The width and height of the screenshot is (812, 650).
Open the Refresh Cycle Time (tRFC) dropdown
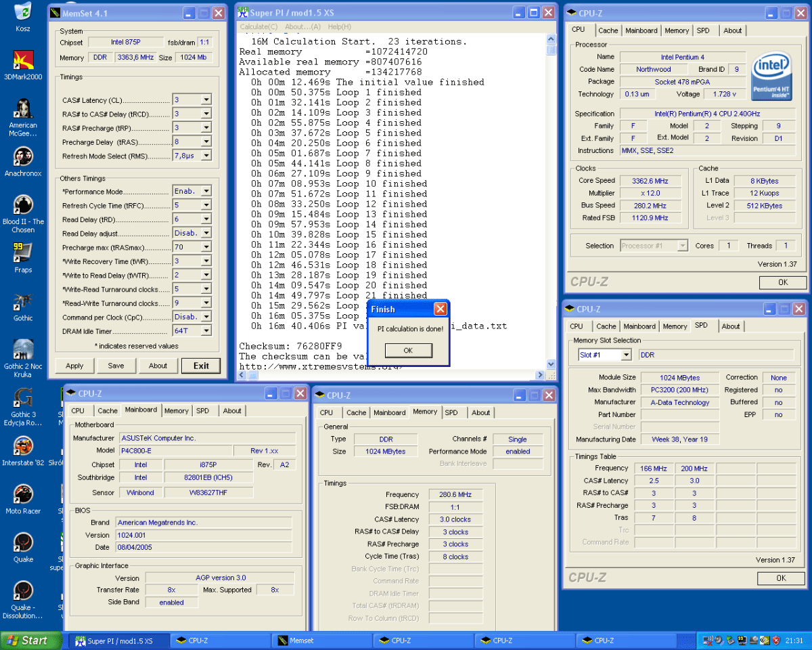[206, 205]
